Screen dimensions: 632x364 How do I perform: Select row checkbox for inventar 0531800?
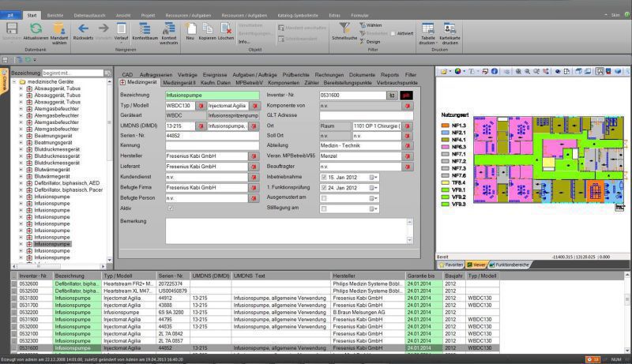coord(14,298)
